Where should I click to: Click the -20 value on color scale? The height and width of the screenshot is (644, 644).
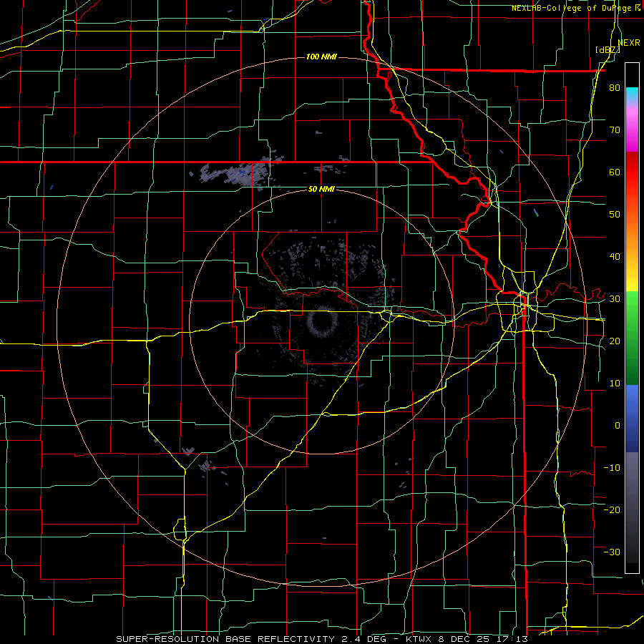click(x=612, y=509)
